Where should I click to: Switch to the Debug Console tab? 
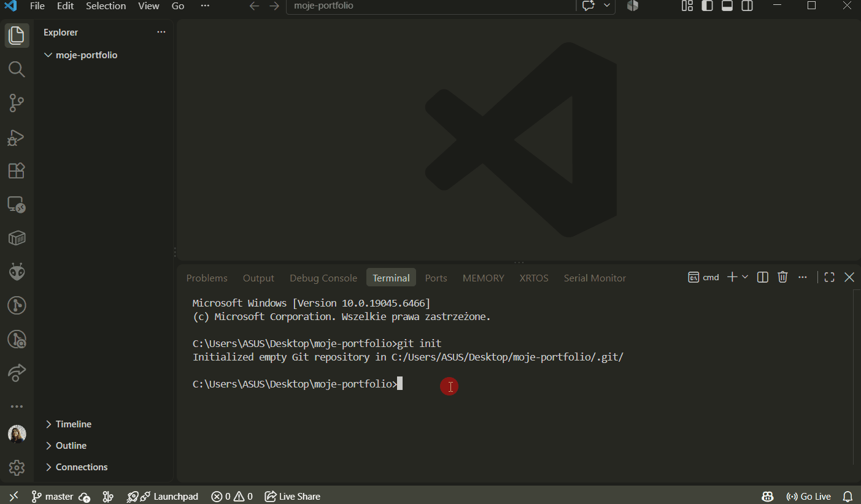(x=323, y=278)
